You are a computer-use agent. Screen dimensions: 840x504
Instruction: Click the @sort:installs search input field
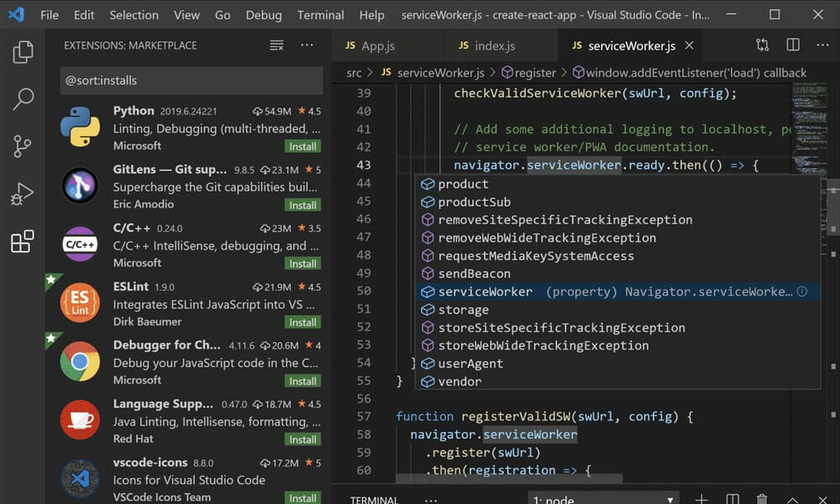pyautogui.click(x=191, y=80)
